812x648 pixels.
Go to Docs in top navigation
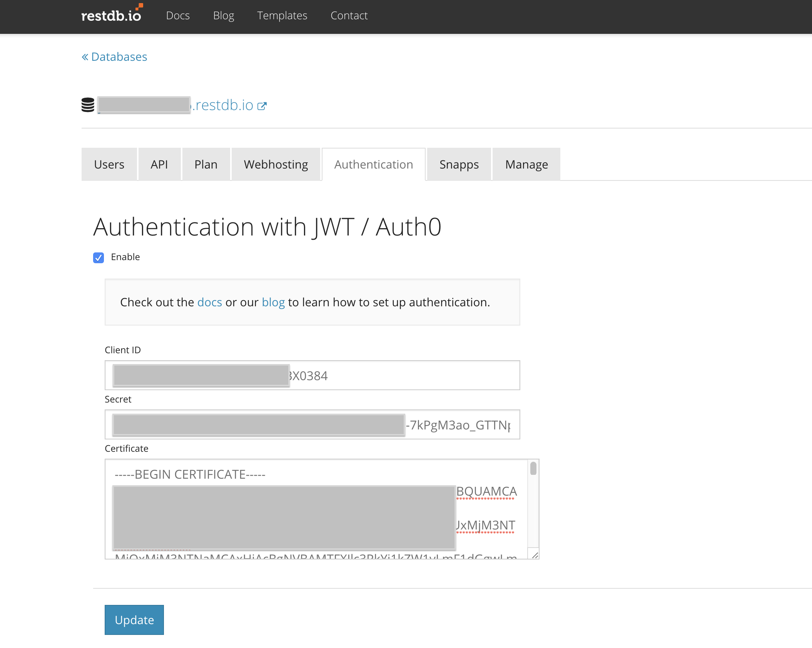pyautogui.click(x=178, y=15)
